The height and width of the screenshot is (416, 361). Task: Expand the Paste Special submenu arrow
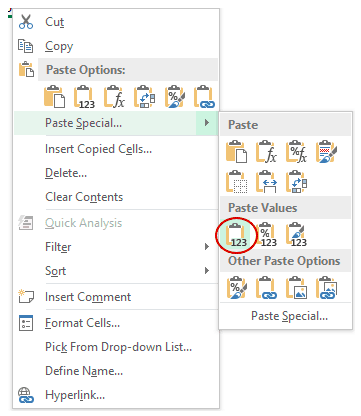207,123
